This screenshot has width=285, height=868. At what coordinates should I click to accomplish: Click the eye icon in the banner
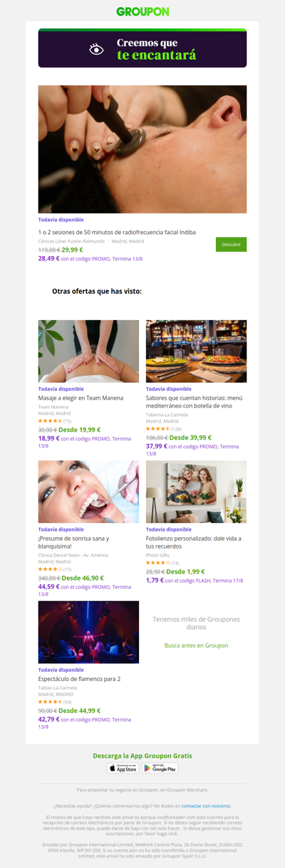96,49
